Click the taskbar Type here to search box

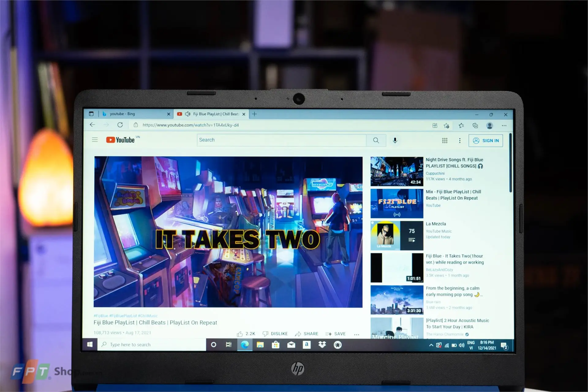(152, 344)
